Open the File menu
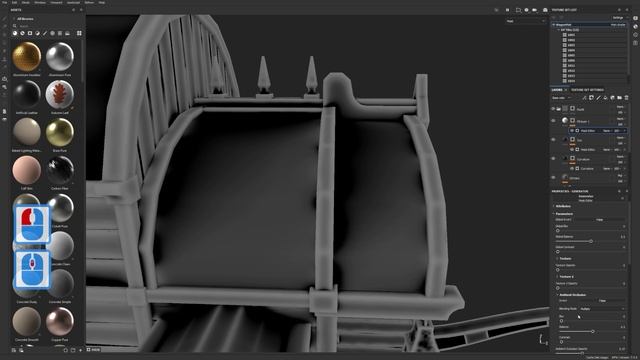This screenshot has height=360, width=640. pyautogui.click(x=5, y=2)
